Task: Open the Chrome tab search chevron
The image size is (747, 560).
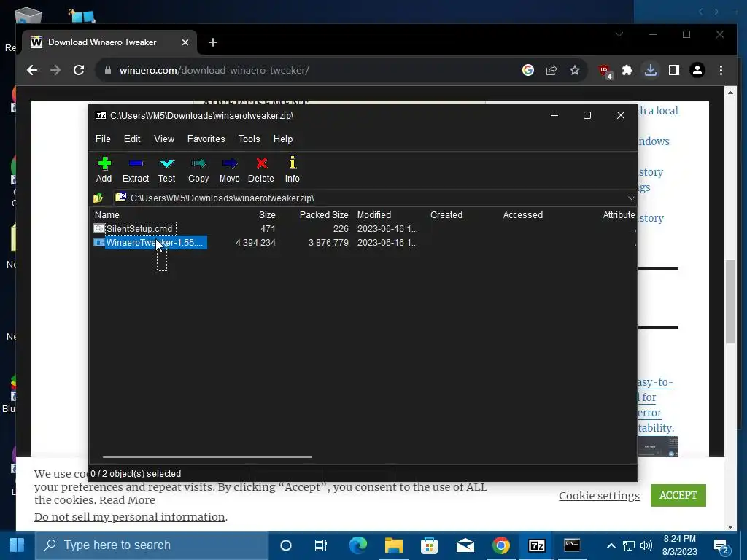Action: tap(619, 34)
